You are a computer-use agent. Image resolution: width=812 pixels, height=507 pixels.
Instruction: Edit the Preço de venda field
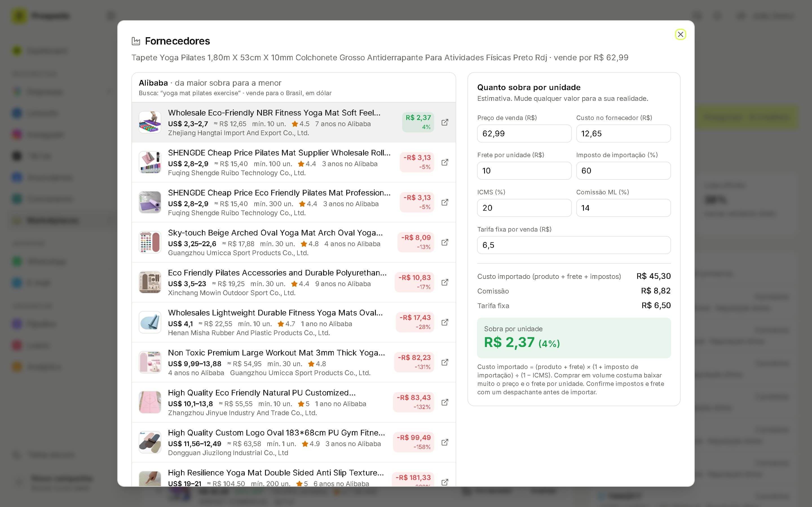click(524, 134)
